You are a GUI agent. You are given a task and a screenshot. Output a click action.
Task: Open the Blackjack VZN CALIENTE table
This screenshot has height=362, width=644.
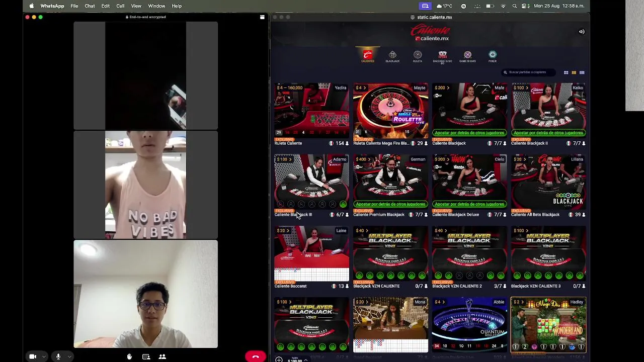click(x=390, y=253)
